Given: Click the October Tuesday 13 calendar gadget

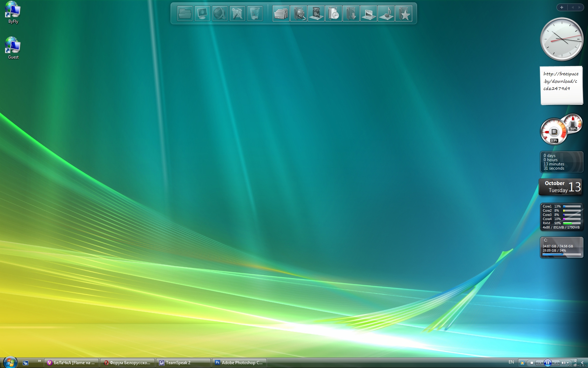Looking at the screenshot, I should (x=561, y=187).
